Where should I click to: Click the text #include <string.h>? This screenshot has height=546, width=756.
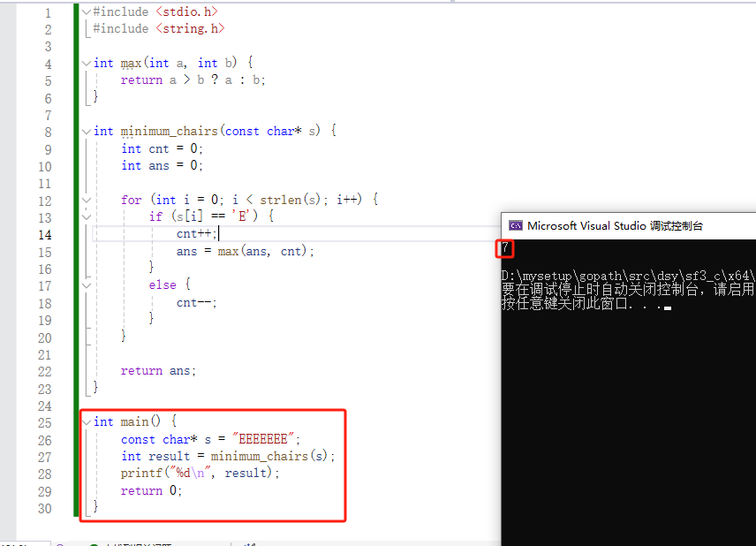tap(159, 28)
